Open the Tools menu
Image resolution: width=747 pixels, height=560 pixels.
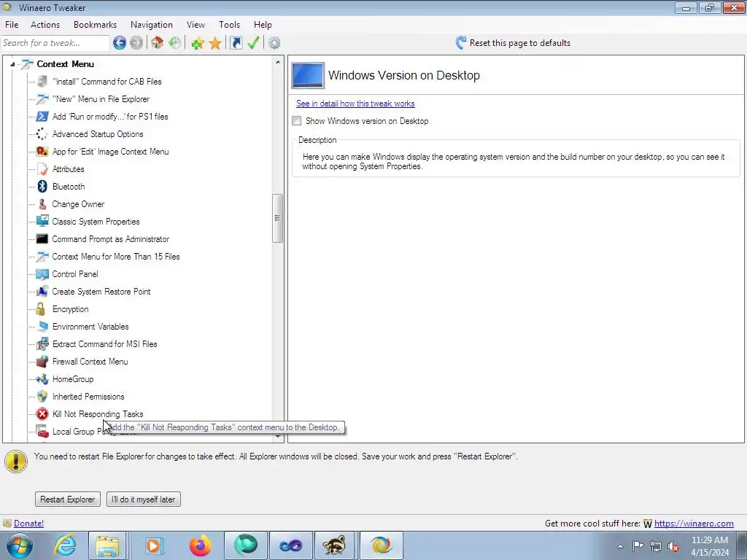point(229,25)
